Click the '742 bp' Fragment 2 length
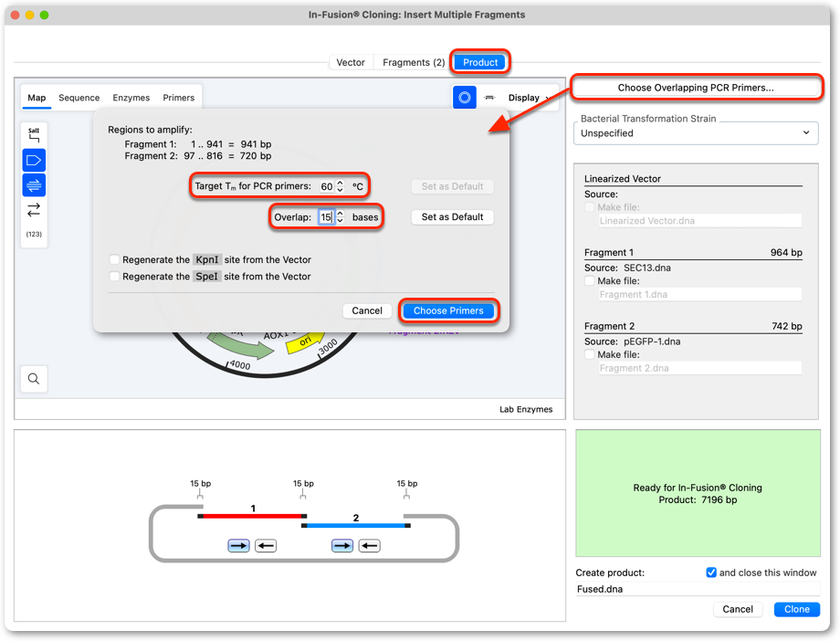Viewport: 840px width, 641px height. click(786, 326)
